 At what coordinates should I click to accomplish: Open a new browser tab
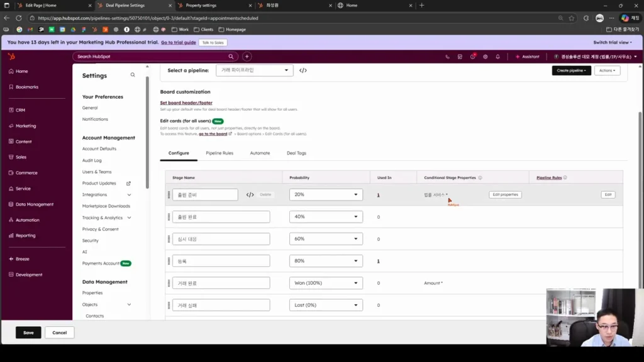422,5
